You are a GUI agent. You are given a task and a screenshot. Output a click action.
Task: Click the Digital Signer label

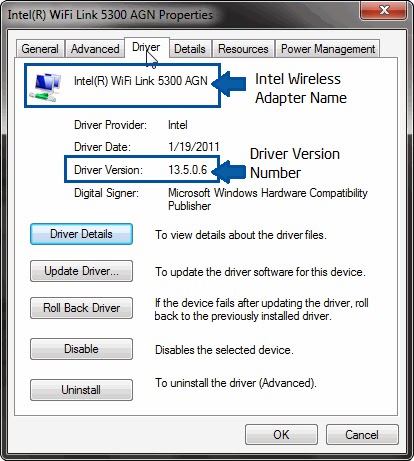click(106, 193)
